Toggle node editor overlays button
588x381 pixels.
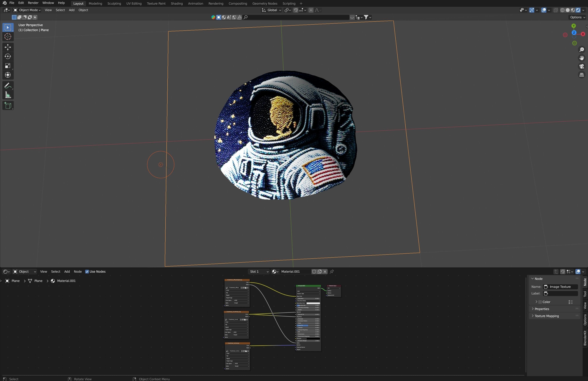click(578, 272)
